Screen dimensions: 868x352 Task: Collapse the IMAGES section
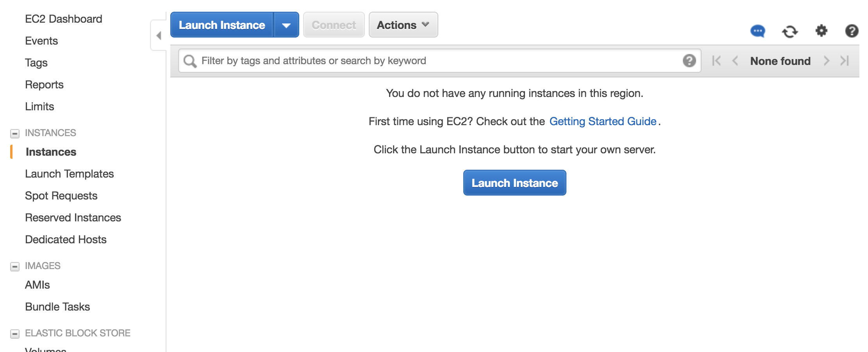[15, 266]
